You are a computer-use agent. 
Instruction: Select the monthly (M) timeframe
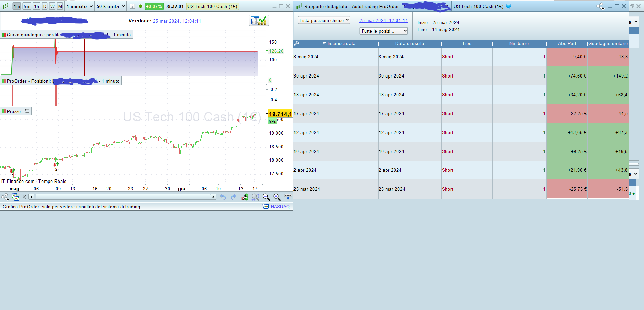(60, 6)
